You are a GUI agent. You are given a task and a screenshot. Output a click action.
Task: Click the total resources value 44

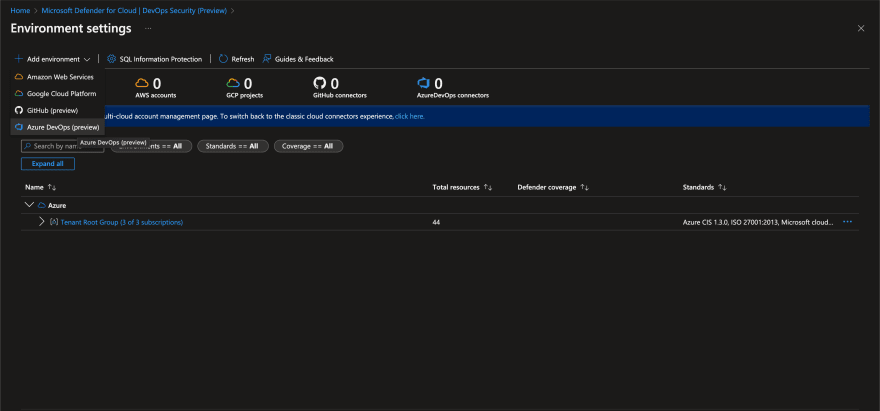point(436,222)
